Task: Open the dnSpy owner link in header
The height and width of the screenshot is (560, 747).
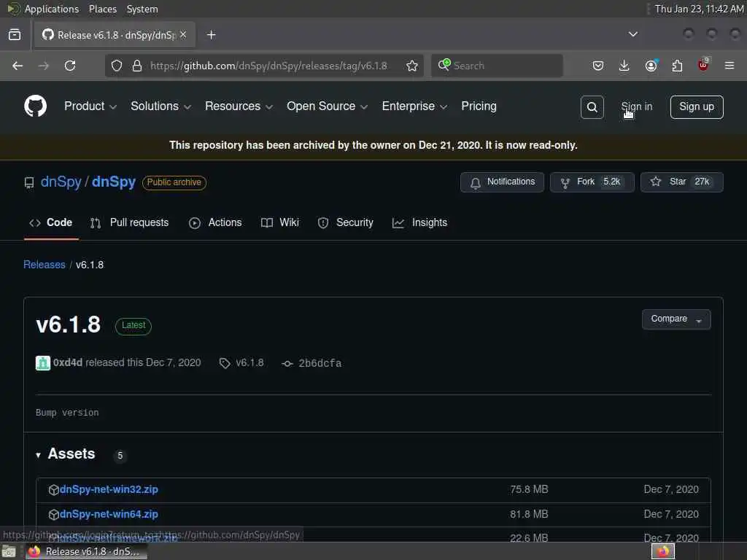Action: 61,182
